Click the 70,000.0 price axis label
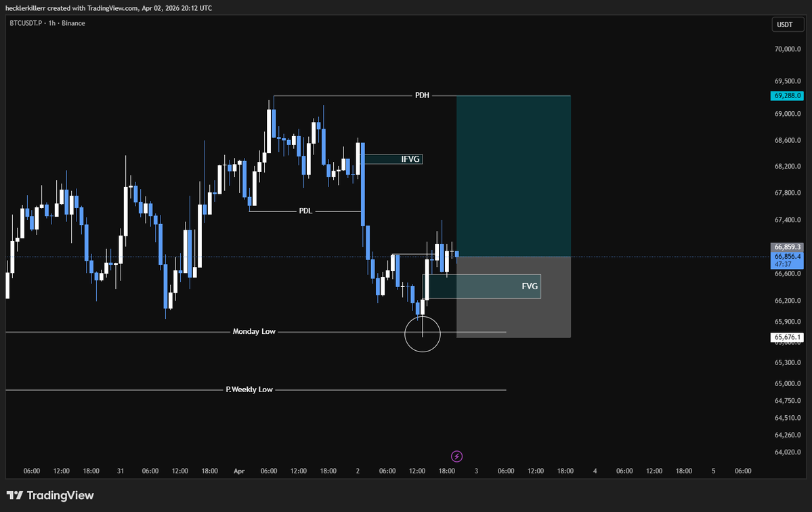The height and width of the screenshot is (512, 812). coord(787,49)
